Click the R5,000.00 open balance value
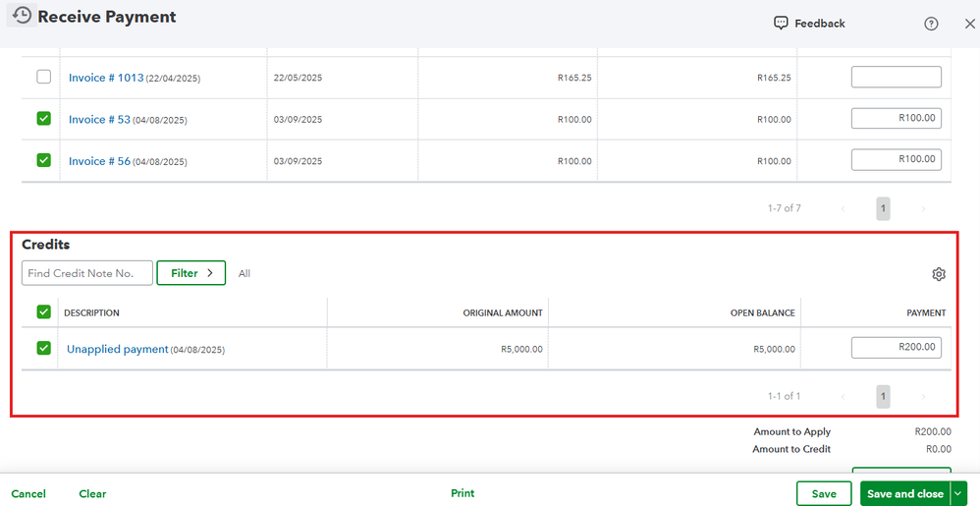The width and height of the screenshot is (980, 506). click(775, 349)
